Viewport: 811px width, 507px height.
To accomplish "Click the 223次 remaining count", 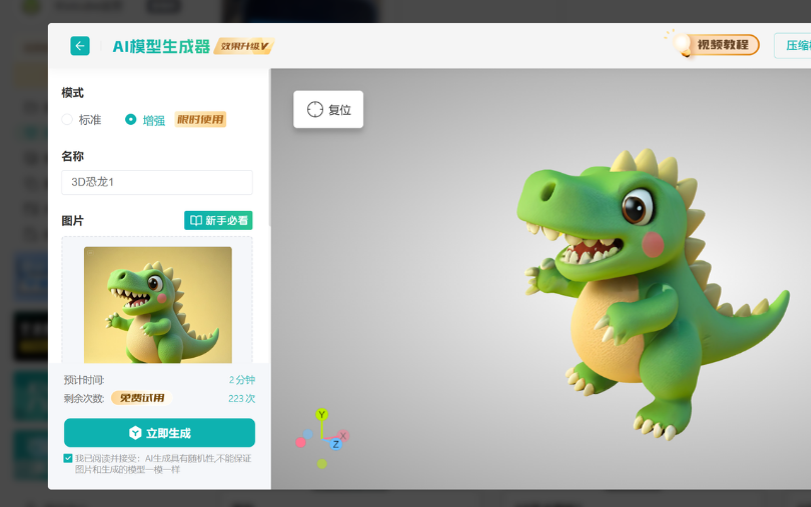I will [x=242, y=398].
